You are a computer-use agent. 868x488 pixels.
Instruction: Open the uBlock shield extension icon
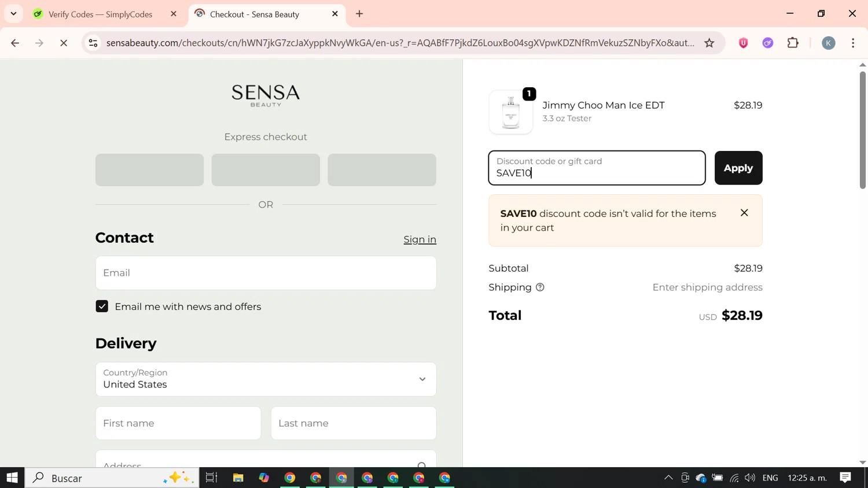744,43
